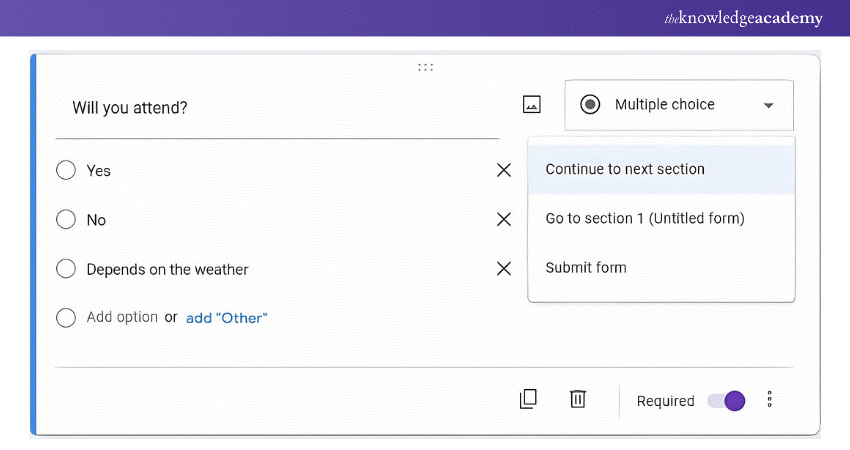This screenshot has width=850, height=450.
Task: Choose Continue to next section
Action: click(x=625, y=169)
